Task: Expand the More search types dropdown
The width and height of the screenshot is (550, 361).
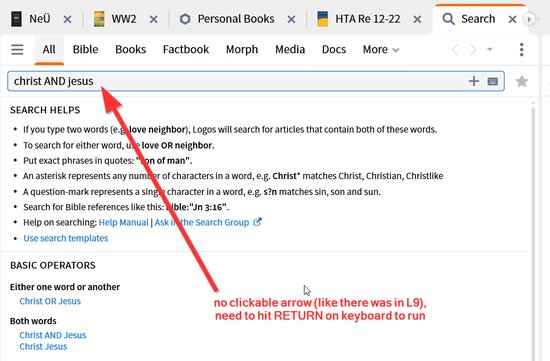Action: (381, 49)
